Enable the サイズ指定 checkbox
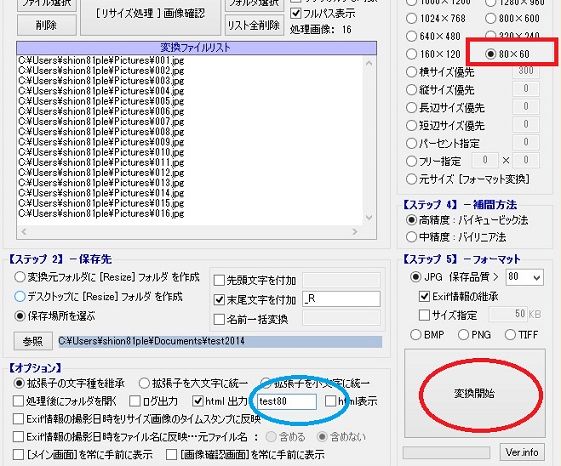This screenshot has height=466, width=561. (424, 315)
